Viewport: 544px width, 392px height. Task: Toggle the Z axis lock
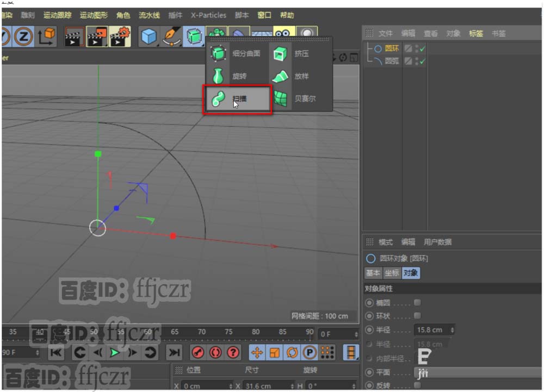[23, 36]
